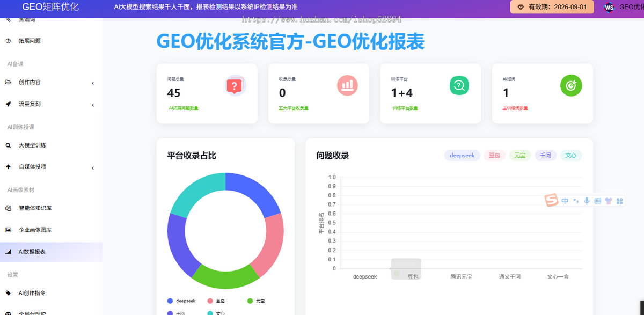Toggle the deepseek series chip
Viewport: 644px width, 315px height.
pyautogui.click(x=462, y=156)
